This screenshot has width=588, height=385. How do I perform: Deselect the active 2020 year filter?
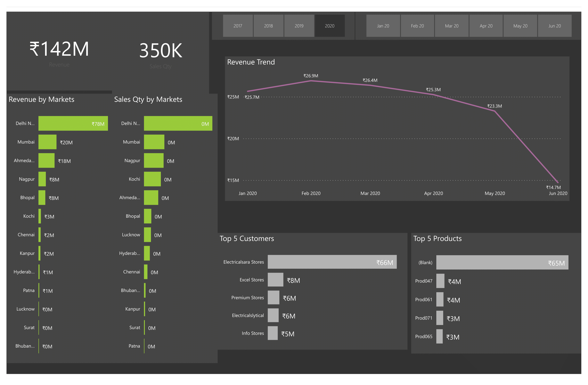(x=330, y=26)
